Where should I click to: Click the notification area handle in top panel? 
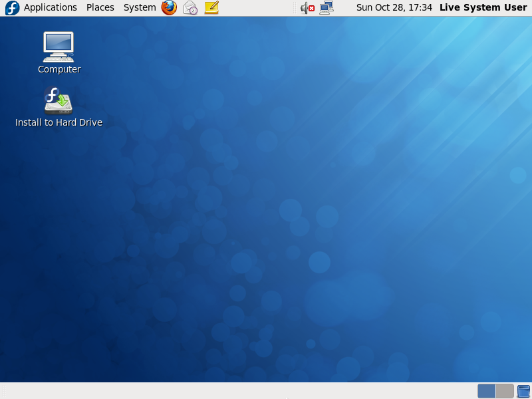[295, 8]
